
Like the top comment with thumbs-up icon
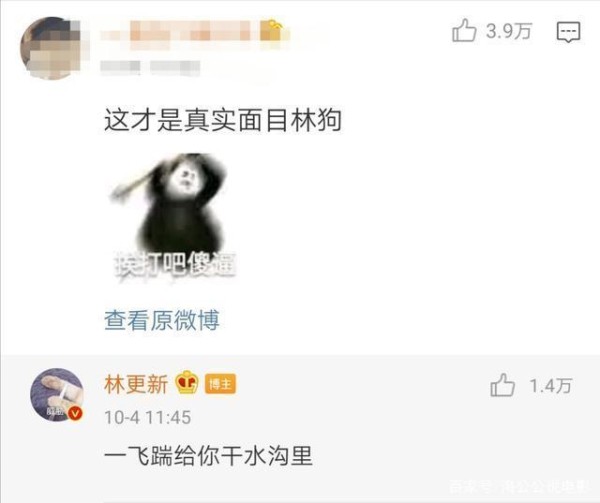464,30
